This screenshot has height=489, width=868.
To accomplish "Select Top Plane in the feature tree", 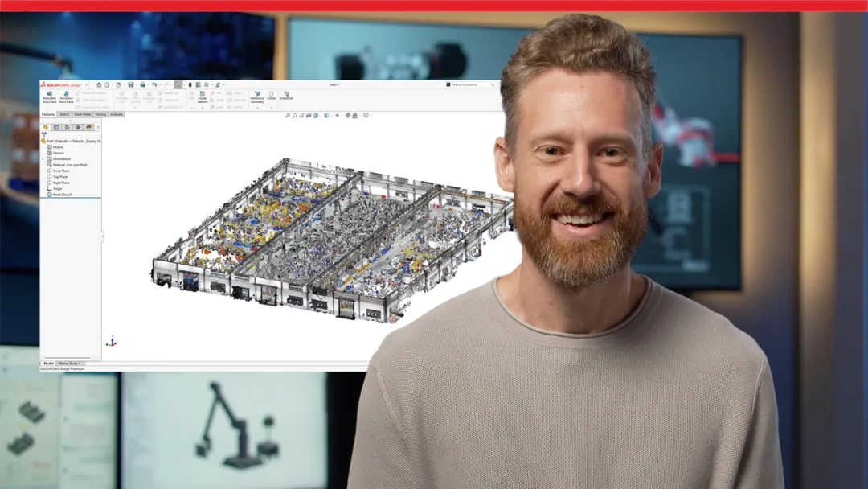I will tap(59, 177).
